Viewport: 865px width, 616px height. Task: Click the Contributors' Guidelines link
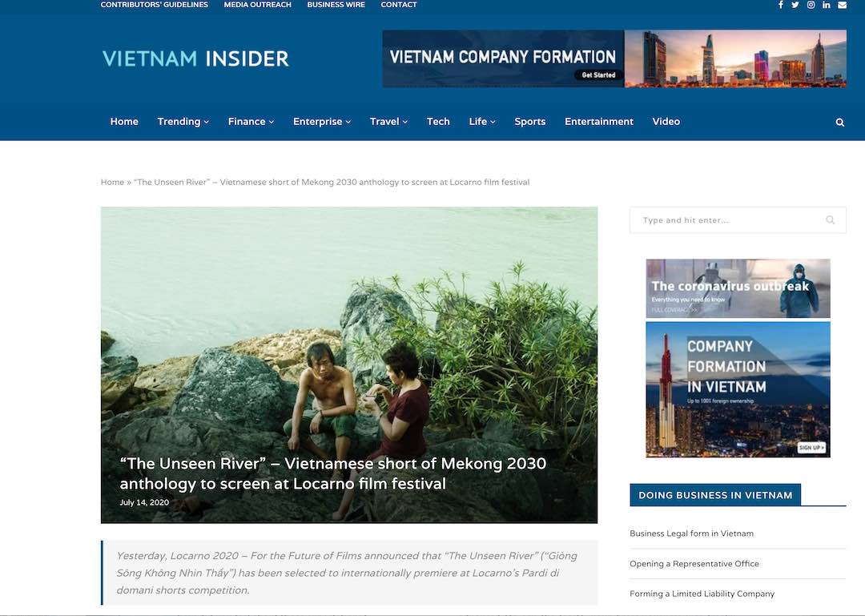(155, 5)
